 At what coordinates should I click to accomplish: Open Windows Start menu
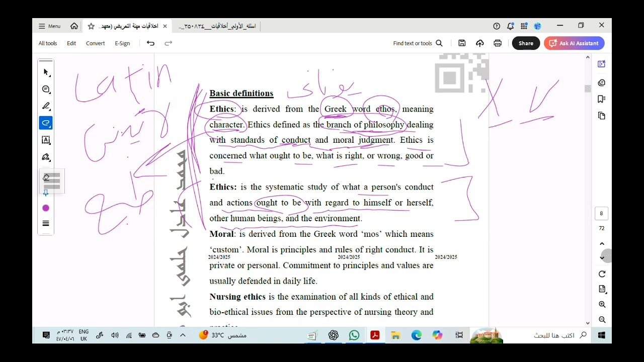pos(601,335)
